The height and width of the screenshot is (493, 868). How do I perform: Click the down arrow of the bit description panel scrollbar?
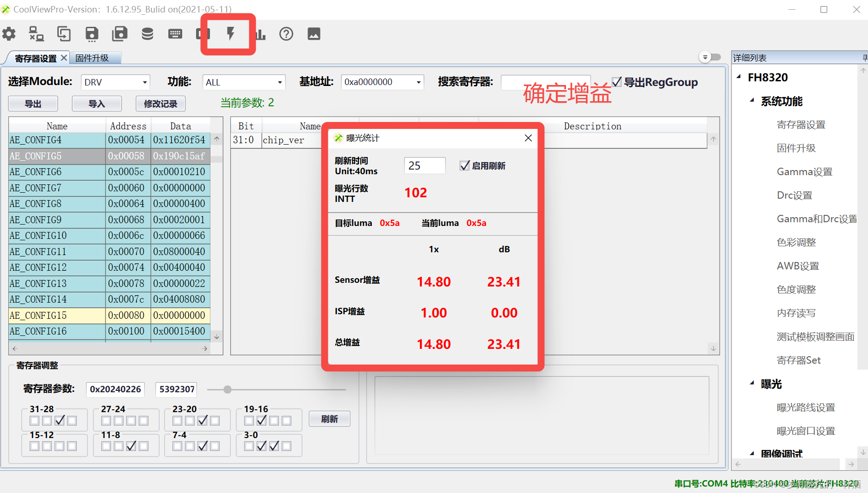click(713, 348)
